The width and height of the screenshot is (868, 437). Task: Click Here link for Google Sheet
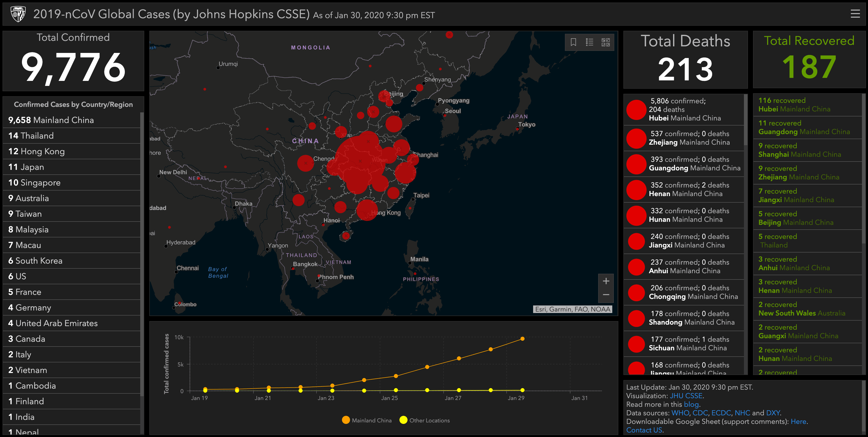(798, 422)
